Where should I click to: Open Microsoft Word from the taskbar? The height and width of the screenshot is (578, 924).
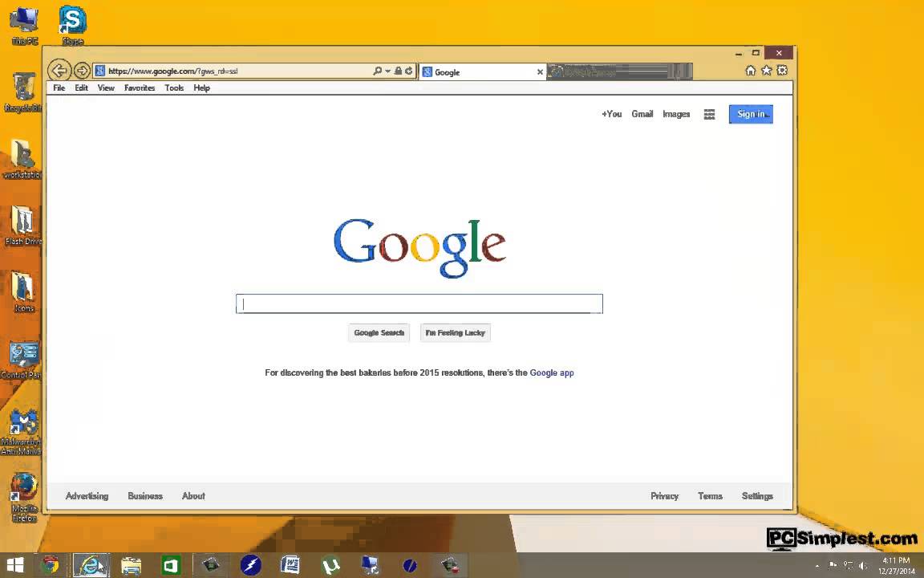click(x=290, y=565)
